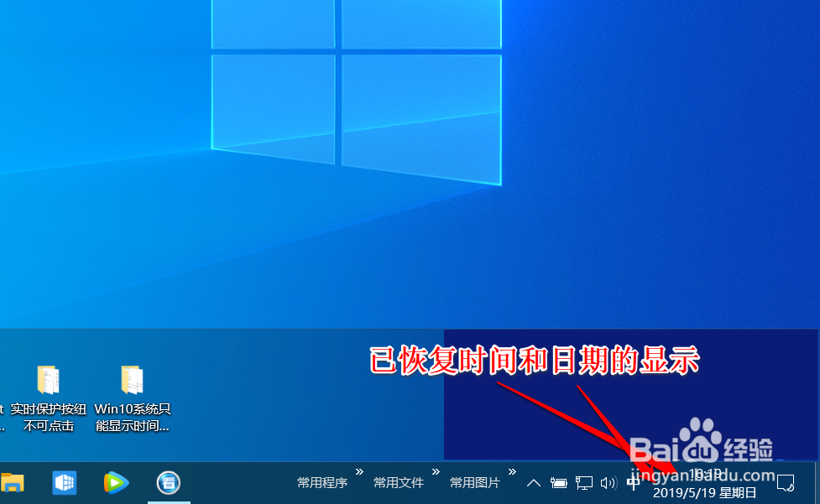The image size is (820, 504).
Task: Open the 常用文件 taskbar toolbar
Action: tap(399, 483)
